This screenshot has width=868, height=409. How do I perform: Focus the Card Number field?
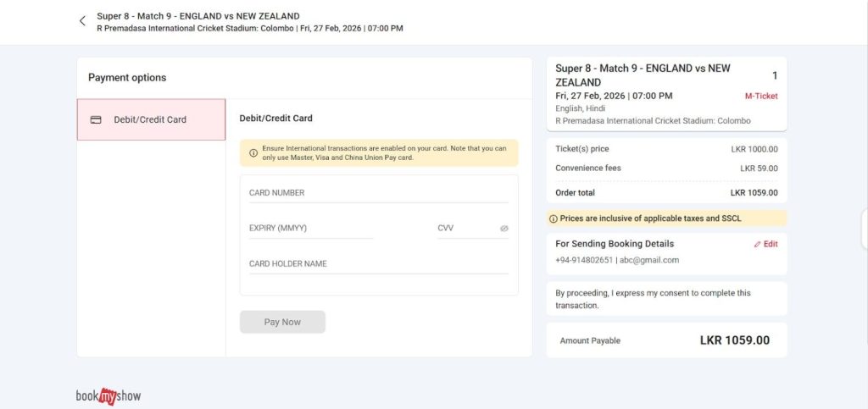(378, 193)
